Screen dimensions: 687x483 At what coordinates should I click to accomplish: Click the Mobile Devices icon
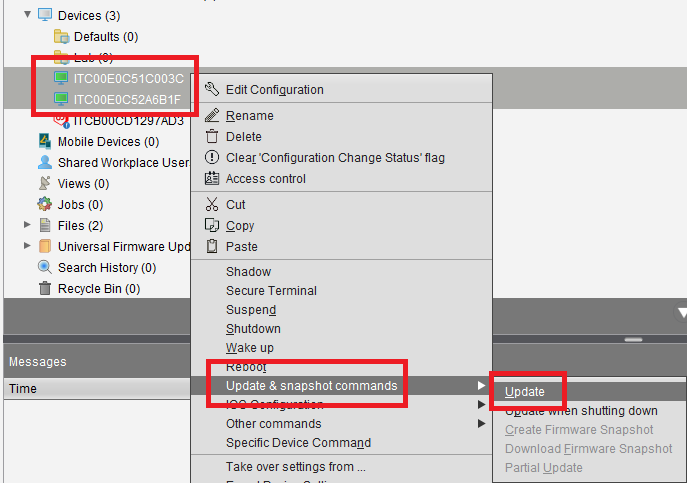pos(45,142)
